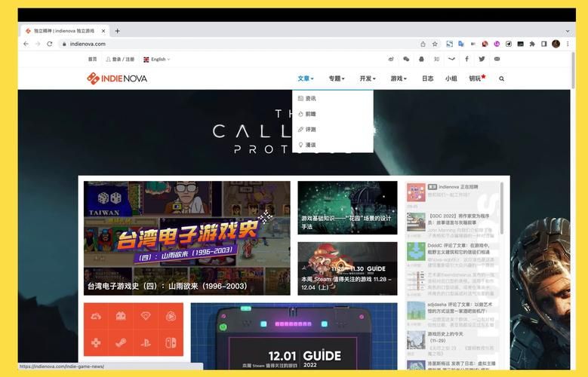Click the YouTube icon after Twitter
588x377 pixels.
(497, 60)
